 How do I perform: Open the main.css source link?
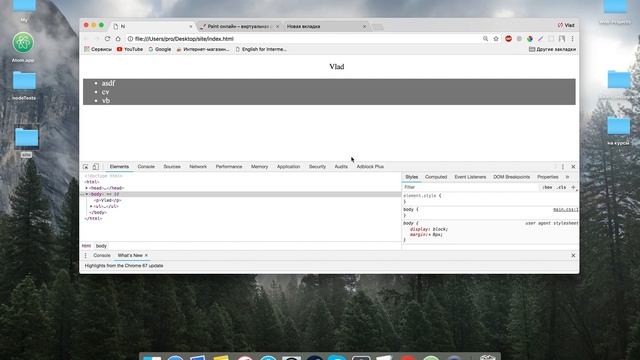[x=565, y=210]
